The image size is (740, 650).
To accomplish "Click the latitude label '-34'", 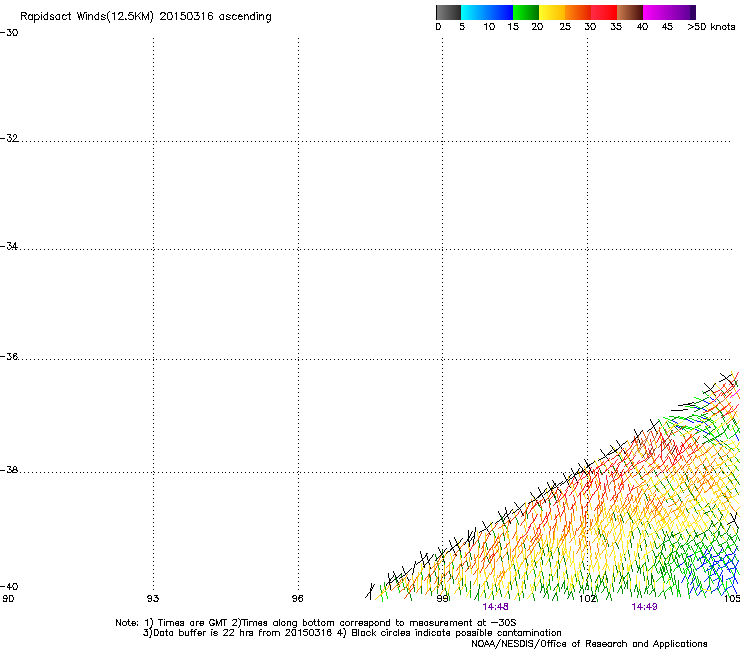I will pyautogui.click(x=9, y=246).
